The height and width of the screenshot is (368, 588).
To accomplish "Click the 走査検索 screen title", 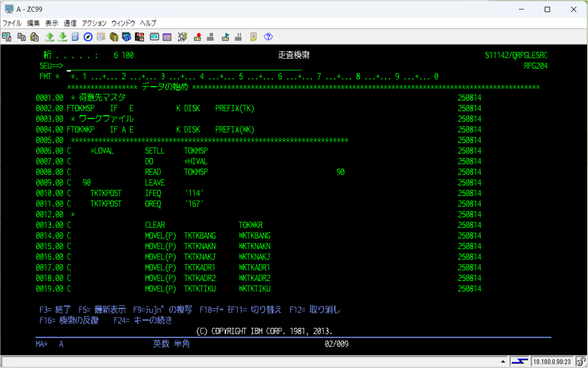I will [294, 55].
